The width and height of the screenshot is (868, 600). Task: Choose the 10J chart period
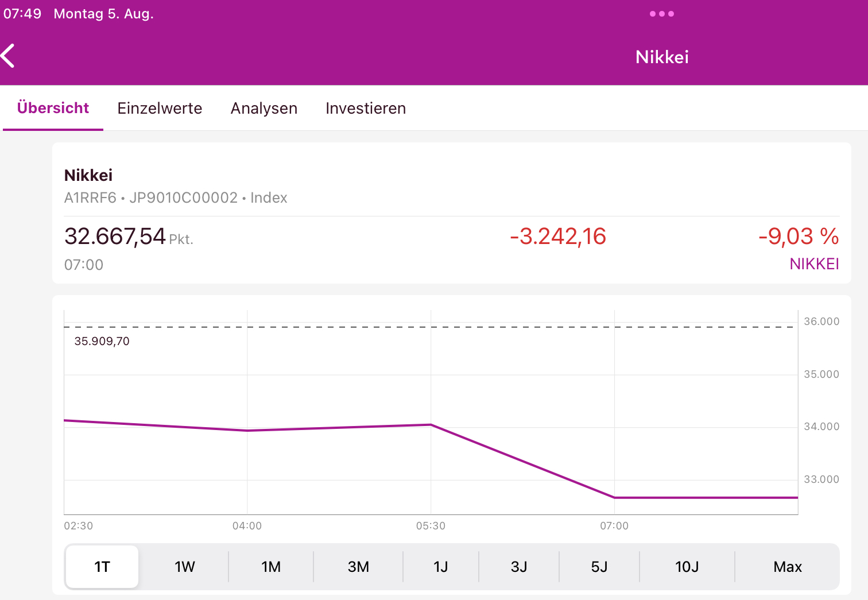[x=687, y=567]
